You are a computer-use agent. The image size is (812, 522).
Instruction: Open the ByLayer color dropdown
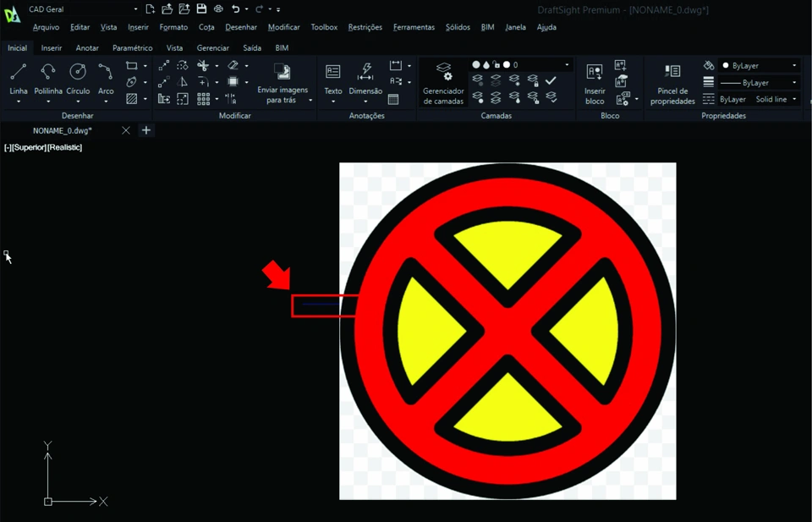click(760, 66)
